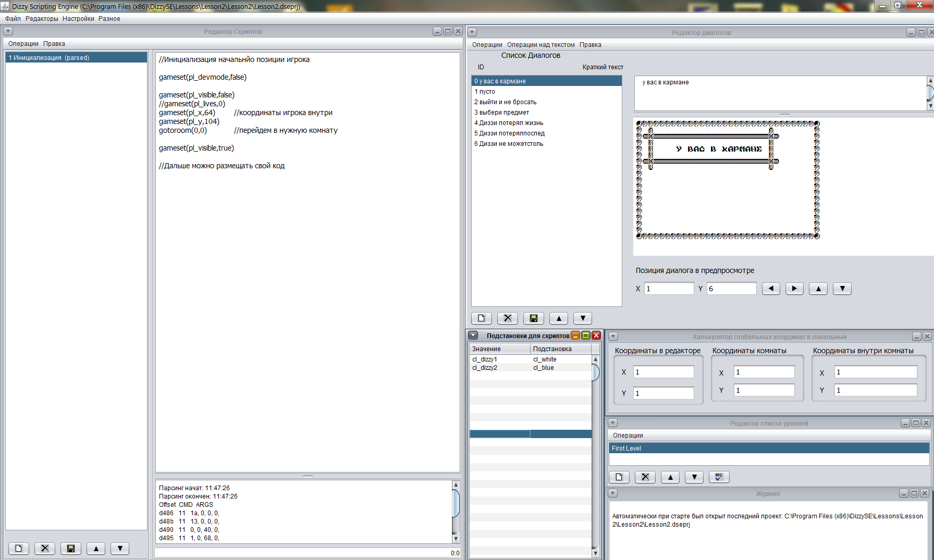Save script with floppy disk icon
934x560 pixels.
coord(71,549)
